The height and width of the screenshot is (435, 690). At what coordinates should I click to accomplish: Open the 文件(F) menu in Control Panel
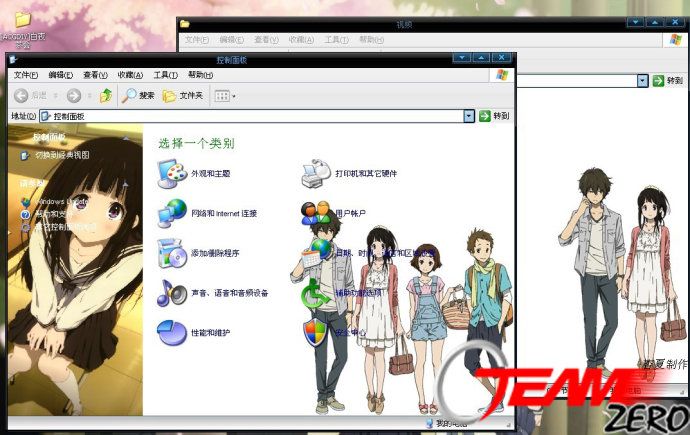[25, 75]
